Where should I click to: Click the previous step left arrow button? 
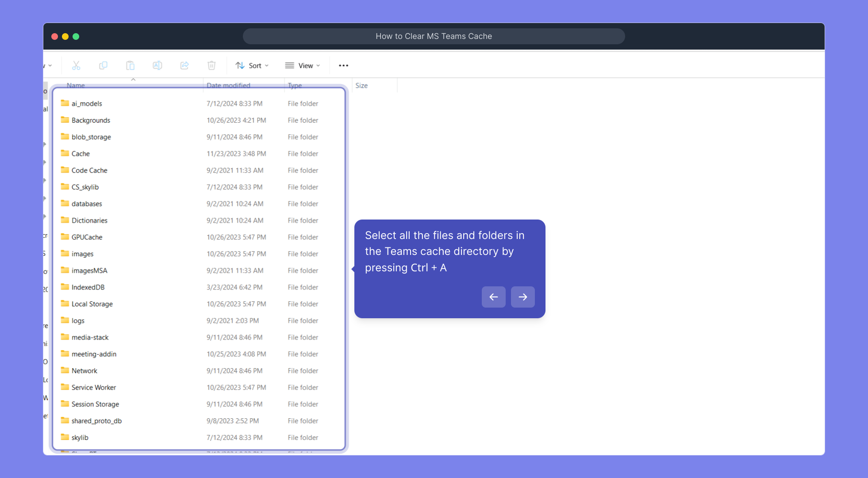click(x=493, y=297)
